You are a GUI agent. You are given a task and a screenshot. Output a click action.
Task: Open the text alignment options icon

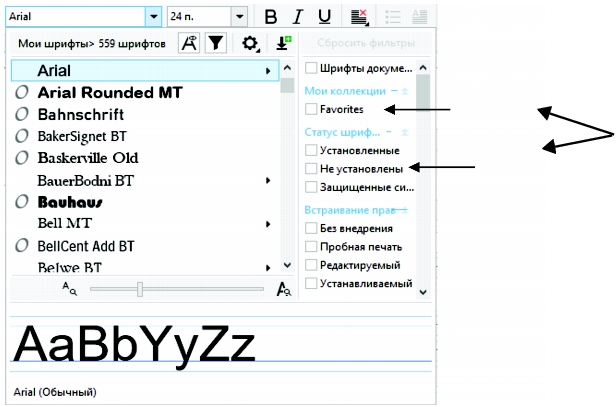coord(360,17)
